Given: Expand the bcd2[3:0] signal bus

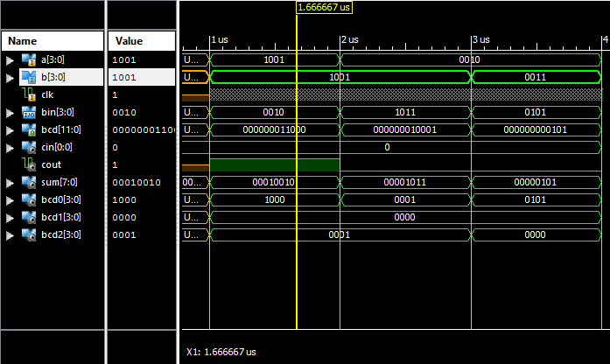Looking at the screenshot, I should 10,235.
